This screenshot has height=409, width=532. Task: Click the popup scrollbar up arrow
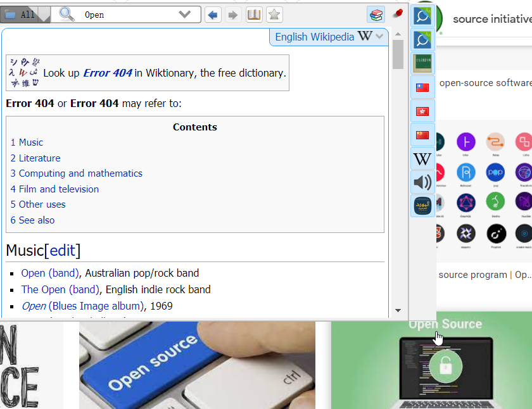click(398, 34)
